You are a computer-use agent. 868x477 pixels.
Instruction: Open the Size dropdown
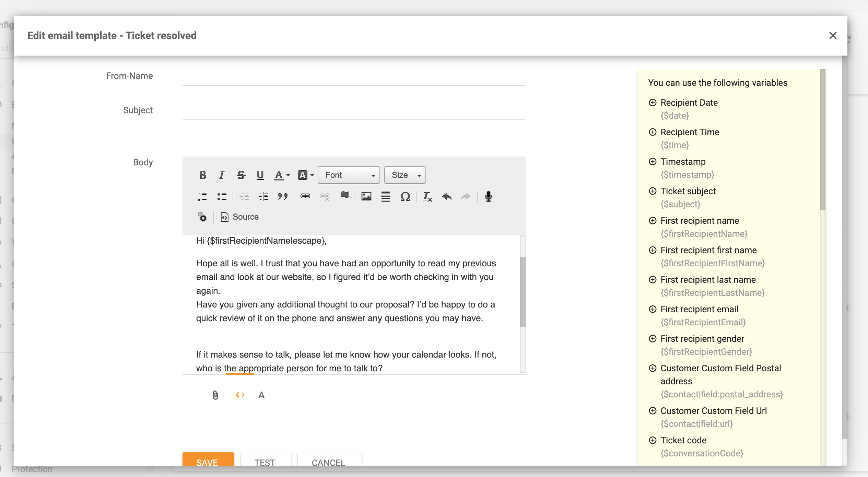click(x=405, y=175)
